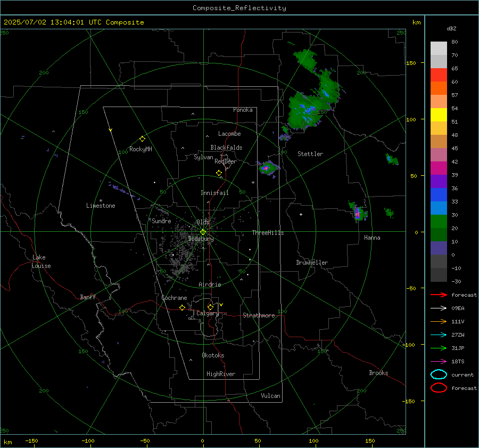Click the yellow diamond marker near RockyMH

pos(142,139)
